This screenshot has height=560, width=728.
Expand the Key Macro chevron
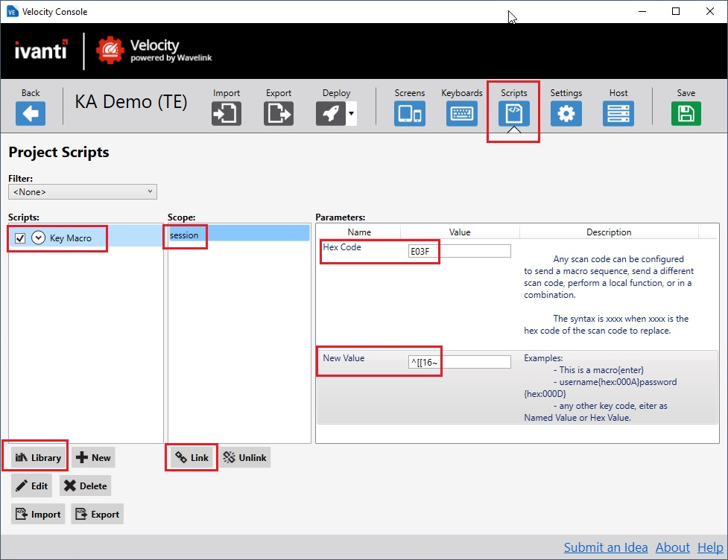(39, 238)
